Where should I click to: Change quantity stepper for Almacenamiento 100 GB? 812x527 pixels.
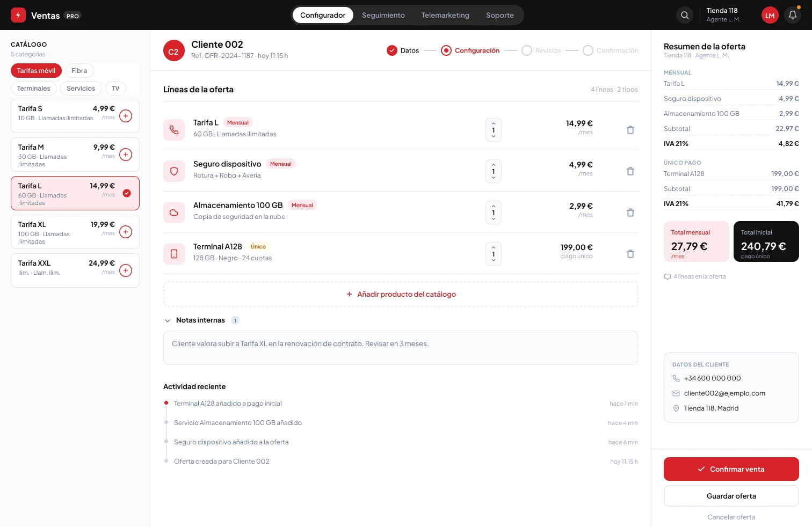[494, 213]
